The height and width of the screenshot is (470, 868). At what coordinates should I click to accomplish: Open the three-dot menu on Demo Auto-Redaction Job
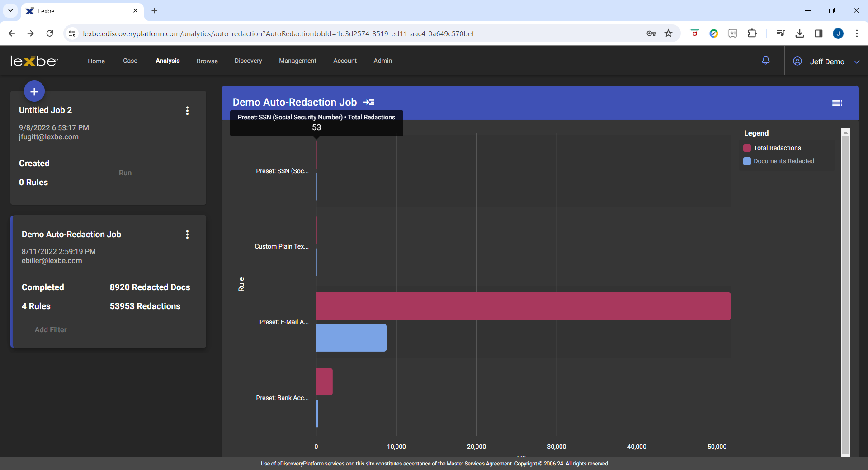(x=187, y=235)
